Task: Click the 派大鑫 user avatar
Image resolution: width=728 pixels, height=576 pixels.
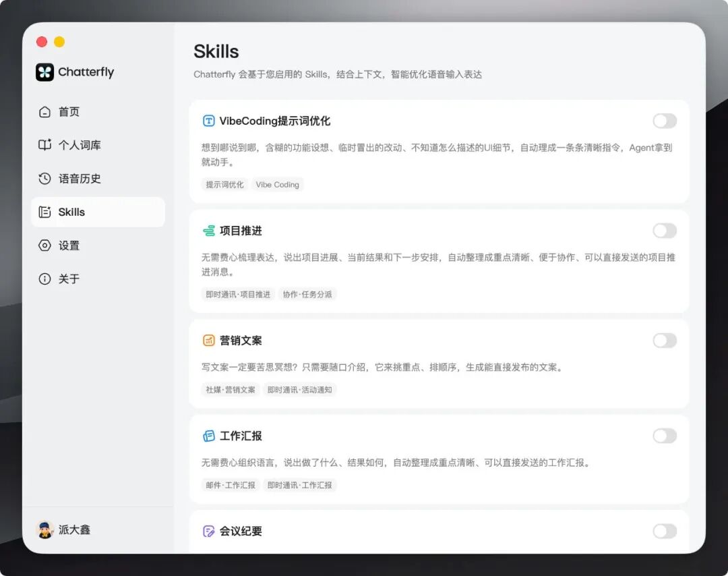Action: [x=44, y=529]
